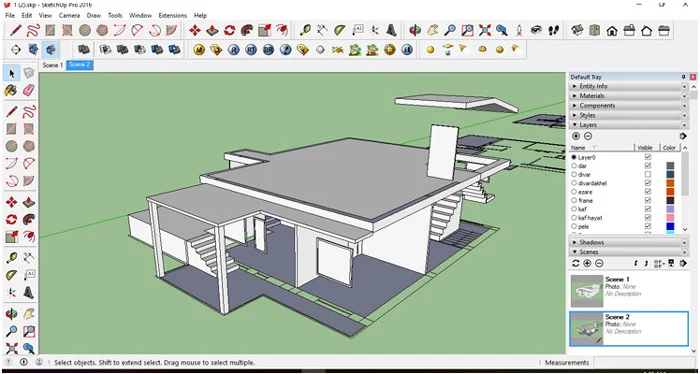Image resolution: width=700 pixels, height=374 pixels.
Task: Add a scene with plus button
Action: coord(588,263)
